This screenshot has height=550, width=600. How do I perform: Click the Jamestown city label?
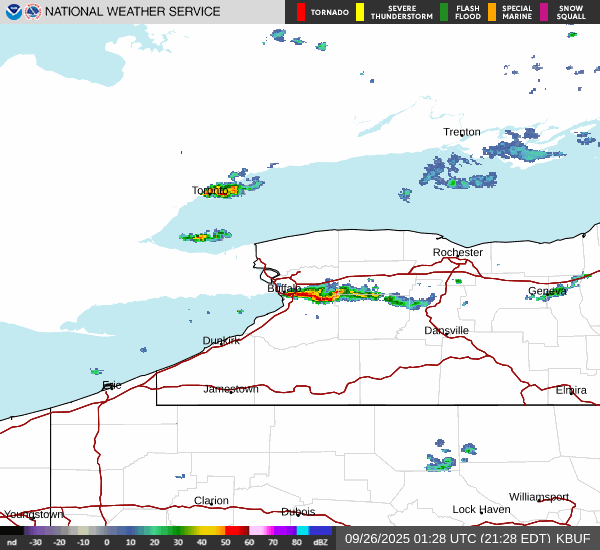[x=231, y=389]
